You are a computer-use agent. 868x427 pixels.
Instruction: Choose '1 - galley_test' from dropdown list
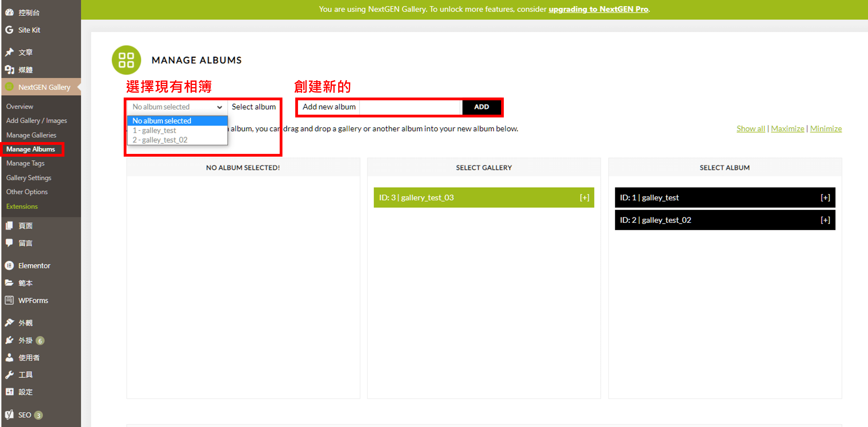click(154, 130)
